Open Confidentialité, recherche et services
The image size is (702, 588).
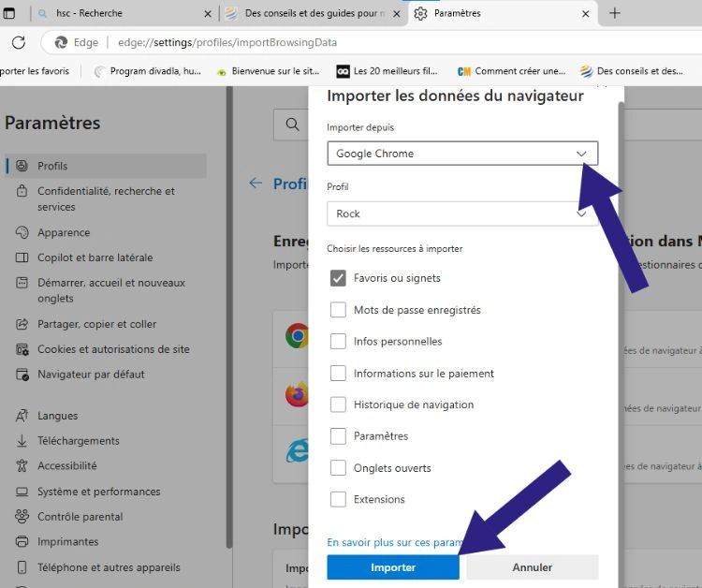click(x=106, y=198)
